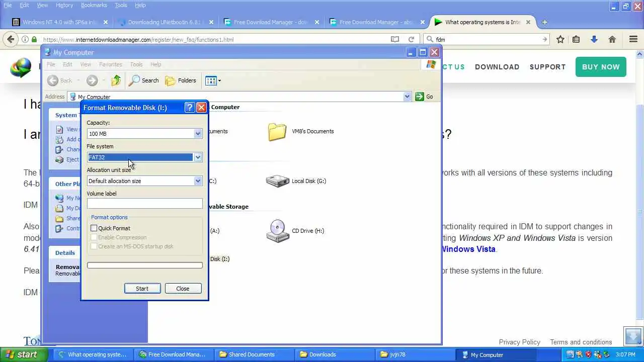Viewport: 644px width, 362px height.
Task: Click Firefox back button
Action: (x=11, y=39)
